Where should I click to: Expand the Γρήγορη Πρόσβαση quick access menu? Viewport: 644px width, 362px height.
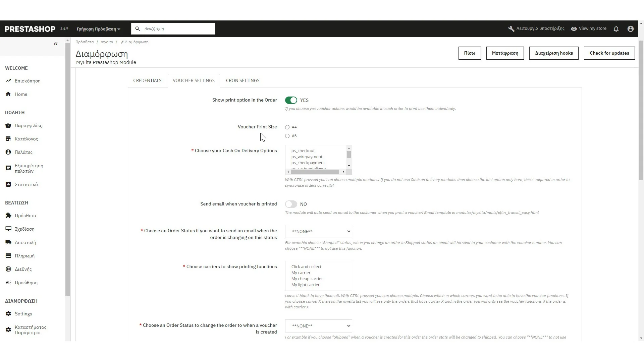98,29
